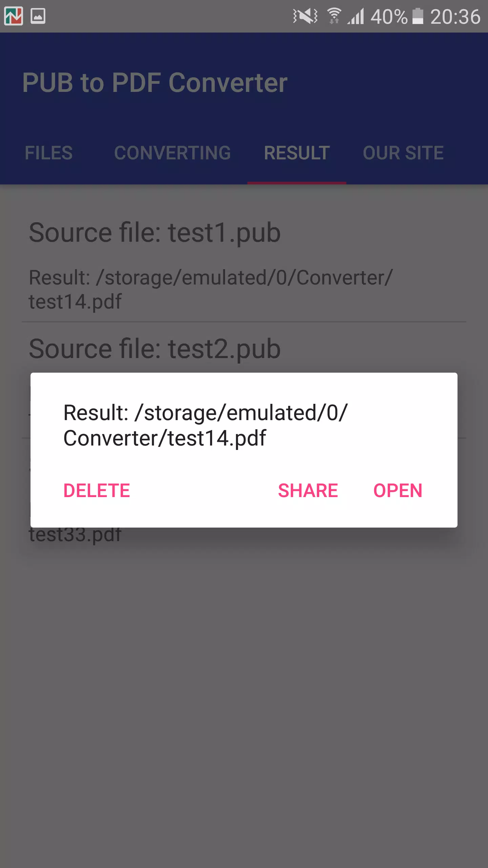Tap the dialog's Result path text
Image resolution: width=488 pixels, height=868 pixels.
tap(205, 425)
